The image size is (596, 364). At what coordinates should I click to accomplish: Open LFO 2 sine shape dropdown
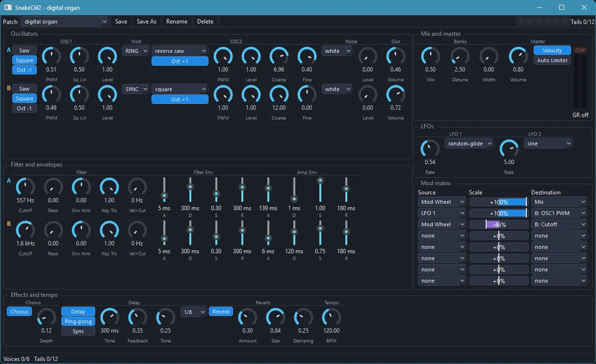[548, 144]
